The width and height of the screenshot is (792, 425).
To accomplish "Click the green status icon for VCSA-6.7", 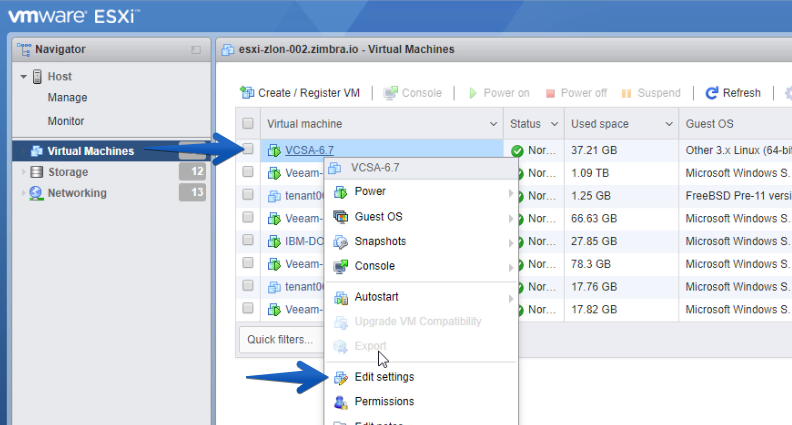I will 517,151.
